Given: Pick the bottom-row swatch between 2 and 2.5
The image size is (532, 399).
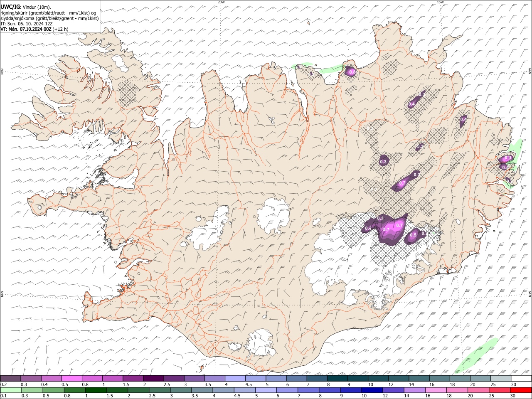Looking at the screenshot, I should coord(138,390).
